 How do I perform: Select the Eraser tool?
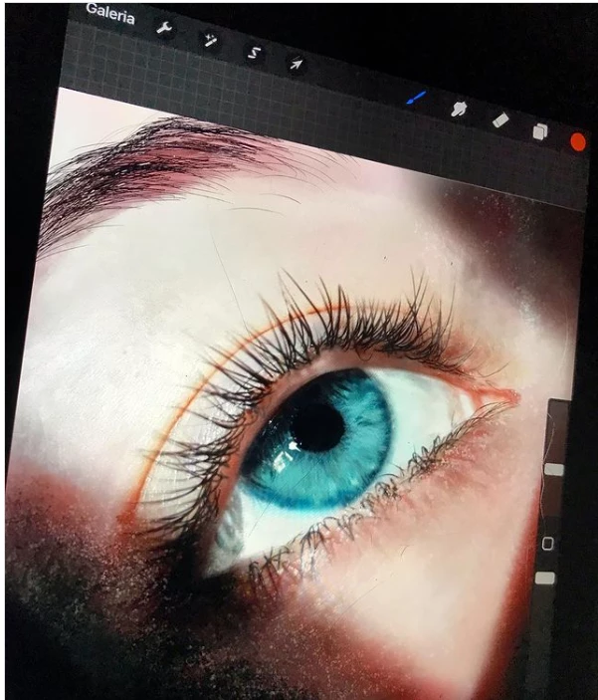(500, 120)
